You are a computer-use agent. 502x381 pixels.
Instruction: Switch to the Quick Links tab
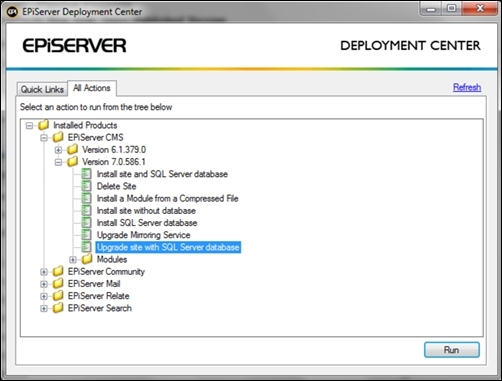[x=42, y=89]
